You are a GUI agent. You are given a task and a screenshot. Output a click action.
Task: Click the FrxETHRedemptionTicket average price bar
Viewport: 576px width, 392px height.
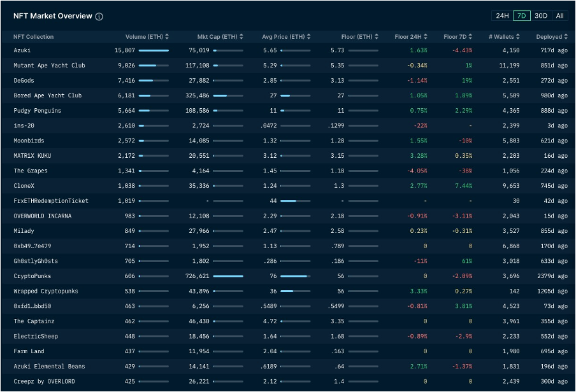296,200
